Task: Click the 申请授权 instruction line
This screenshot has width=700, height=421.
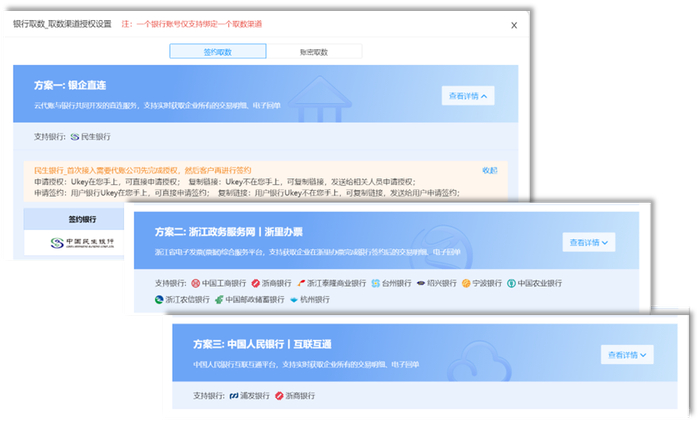Action: [225, 182]
